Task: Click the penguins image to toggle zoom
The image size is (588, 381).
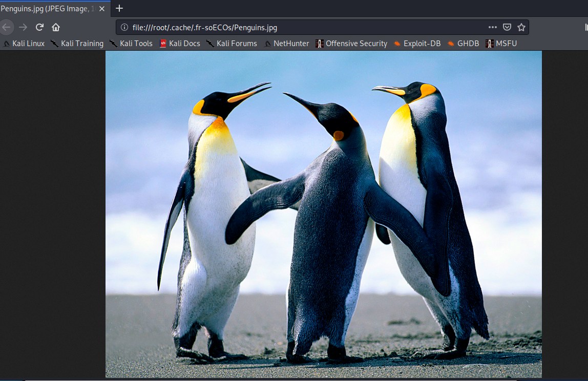Action: [324, 214]
